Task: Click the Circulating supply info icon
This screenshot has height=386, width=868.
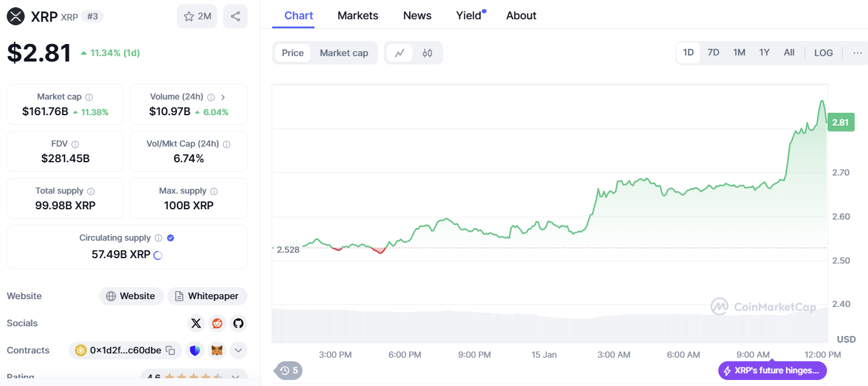Action: coord(158,238)
